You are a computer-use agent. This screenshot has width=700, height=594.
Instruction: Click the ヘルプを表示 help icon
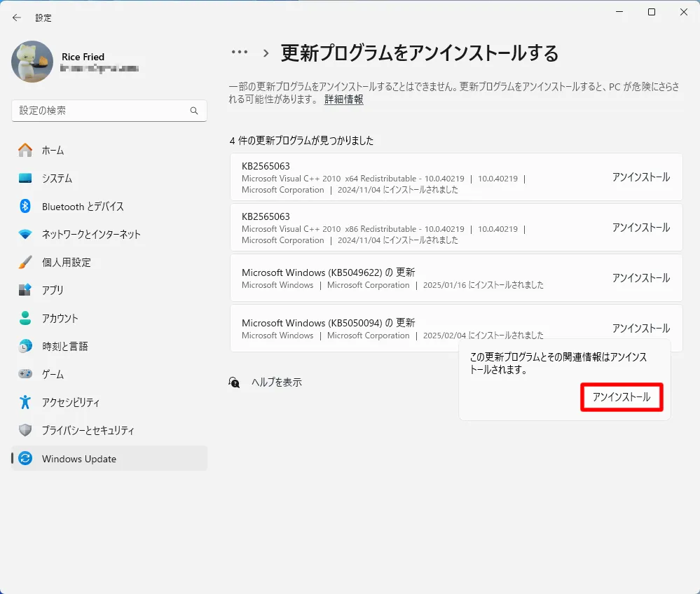tap(234, 382)
